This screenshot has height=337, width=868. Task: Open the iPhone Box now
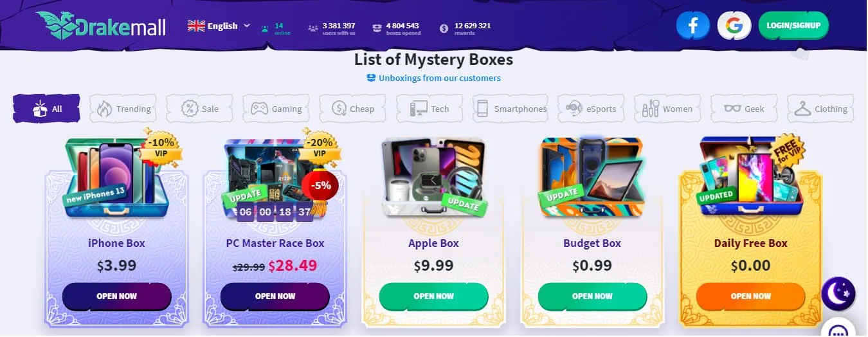click(x=116, y=296)
